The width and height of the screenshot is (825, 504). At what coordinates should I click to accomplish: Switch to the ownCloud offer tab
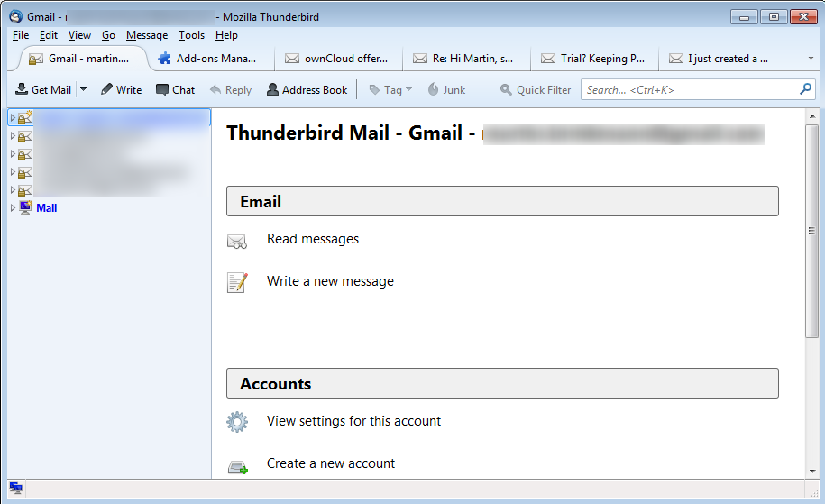pos(338,59)
